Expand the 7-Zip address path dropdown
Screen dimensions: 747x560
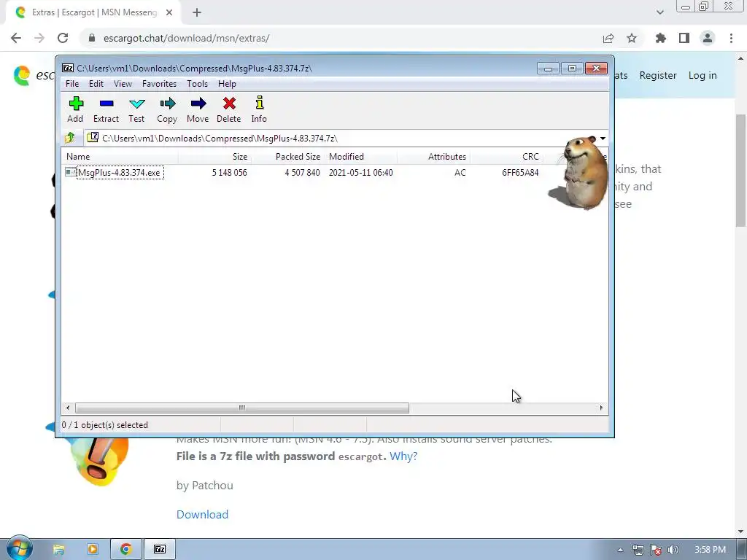[603, 138]
